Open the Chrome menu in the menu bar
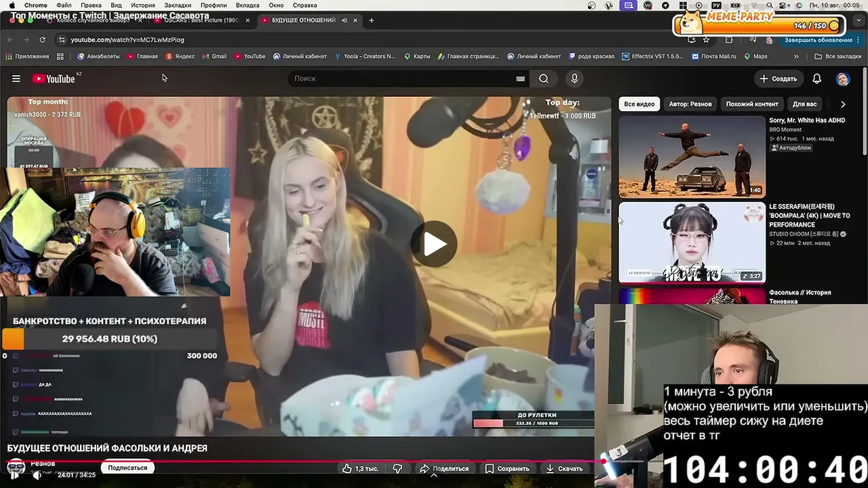Viewport: 868px width, 488px height. pyautogui.click(x=36, y=5)
